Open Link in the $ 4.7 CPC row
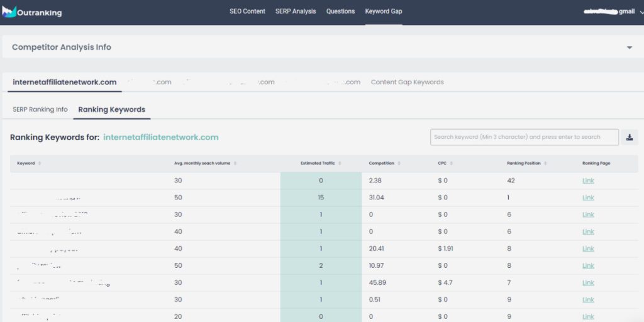The image size is (644, 322). pyautogui.click(x=588, y=282)
